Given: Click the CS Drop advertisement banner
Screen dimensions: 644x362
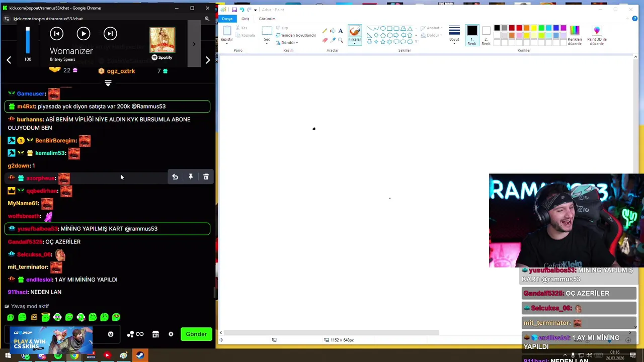Looking at the screenshot, I should coord(51,340).
